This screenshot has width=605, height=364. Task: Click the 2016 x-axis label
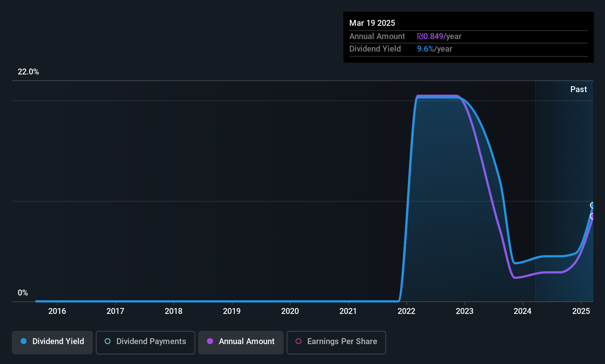point(57,311)
